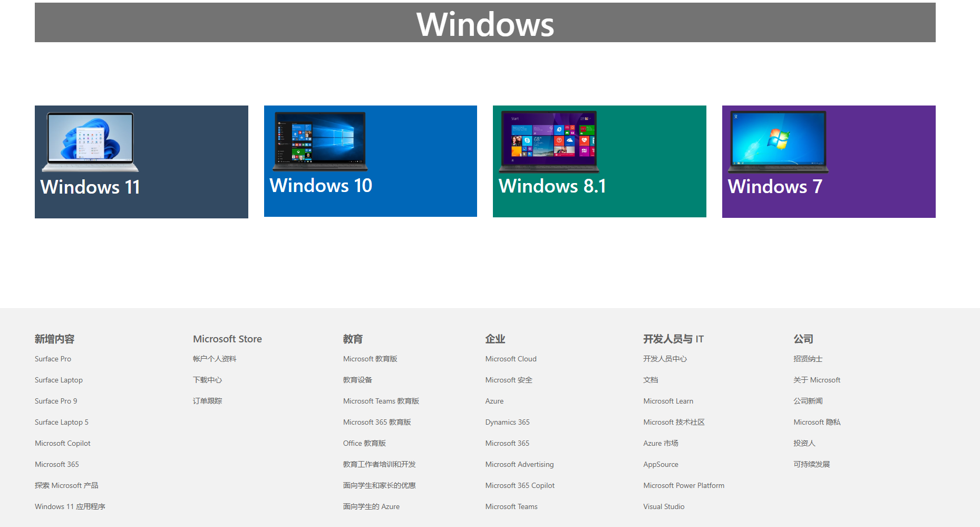Open Microsoft 安全 link
This screenshot has width=980, height=527.
509,380
